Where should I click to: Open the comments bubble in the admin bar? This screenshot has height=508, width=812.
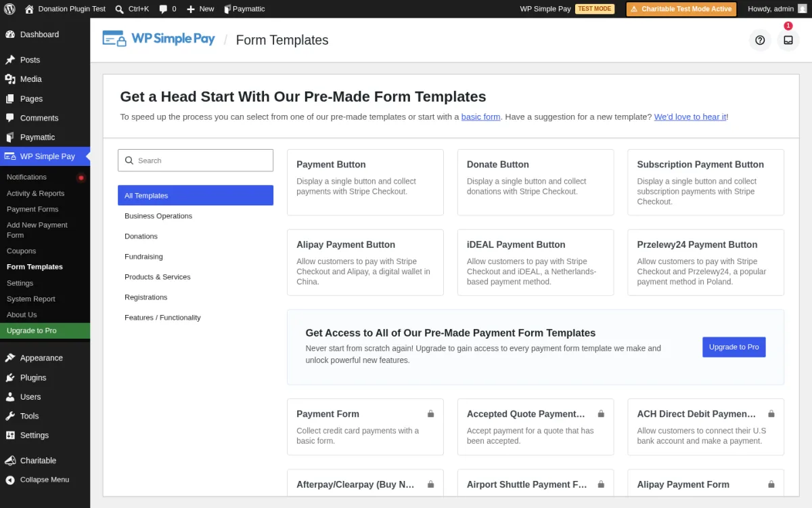point(167,9)
